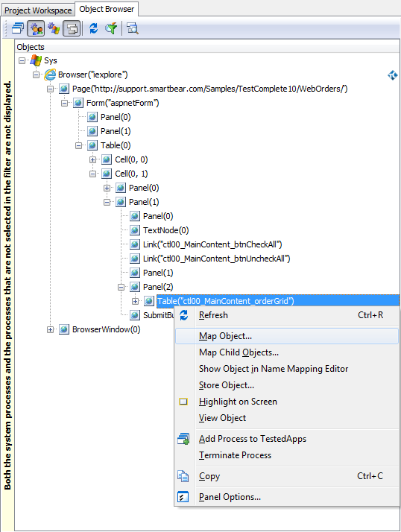Collapse the Browser("iexplore") node

pos(36,75)
